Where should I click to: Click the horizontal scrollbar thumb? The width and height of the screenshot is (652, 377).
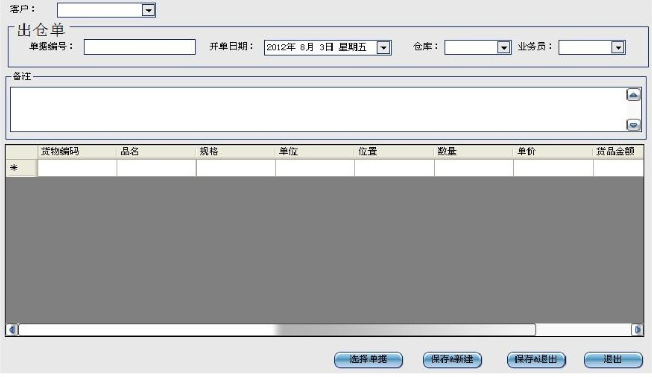pos(277,330)
